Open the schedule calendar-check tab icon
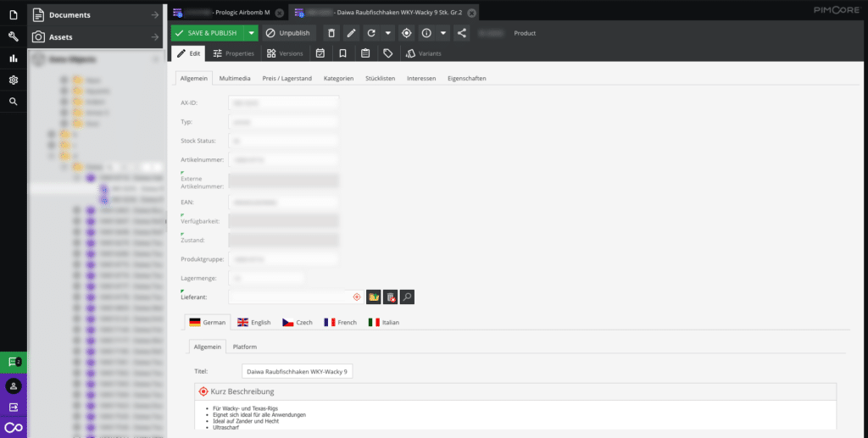Screen dimensions: 868x438 pos(320,53)
